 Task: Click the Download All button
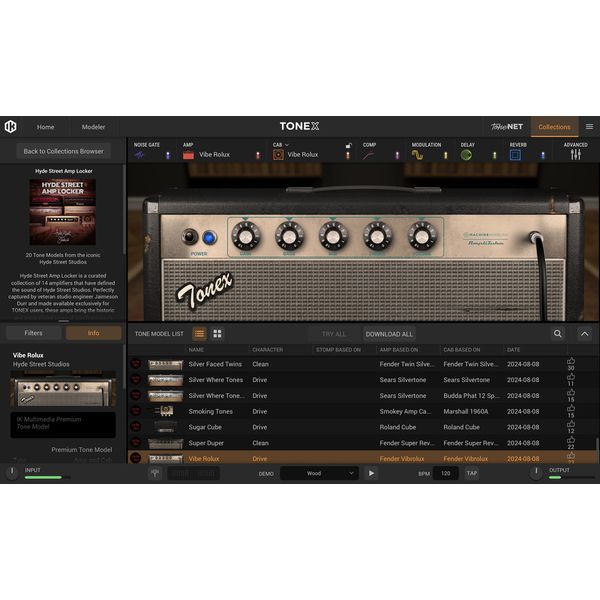point(389,334)
